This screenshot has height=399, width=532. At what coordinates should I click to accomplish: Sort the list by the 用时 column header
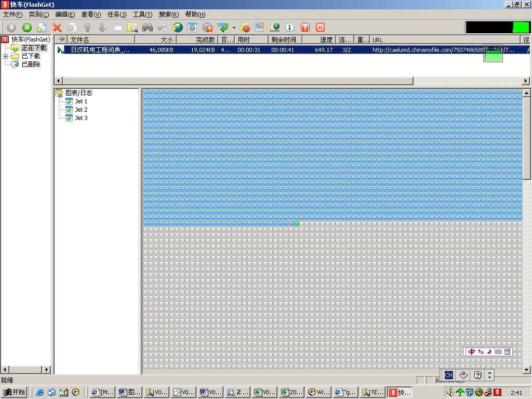[251, 39]
